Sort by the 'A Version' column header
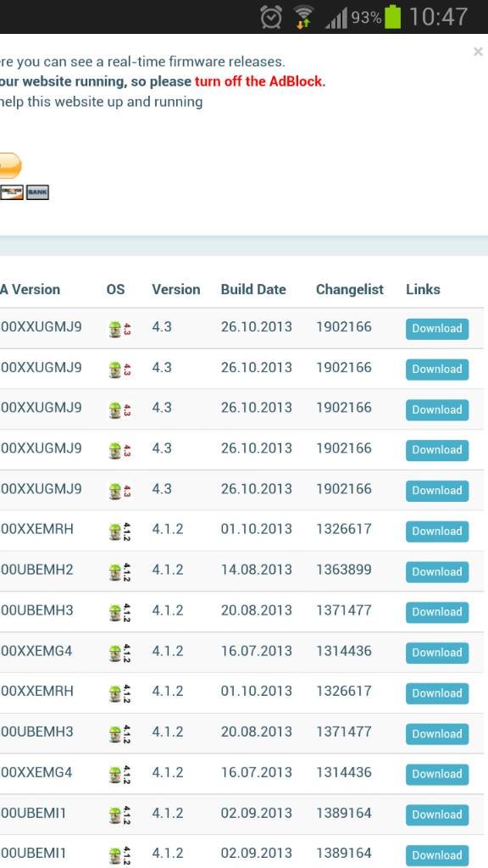Viewport: 488px width, 868px height. (30, 289)
